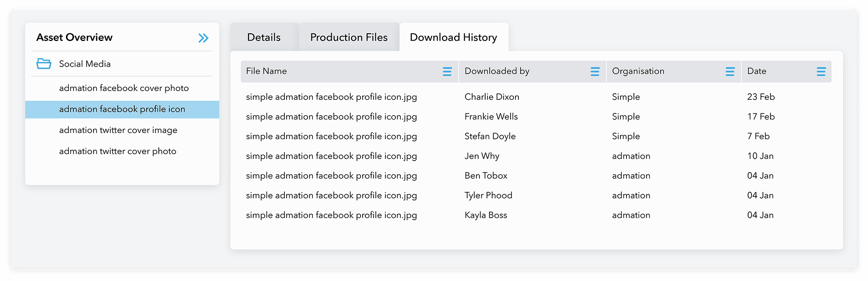Screen dimensions: 868x281
Task: Select admation twitter cover photo asset
Action: (x=118, y=151)
